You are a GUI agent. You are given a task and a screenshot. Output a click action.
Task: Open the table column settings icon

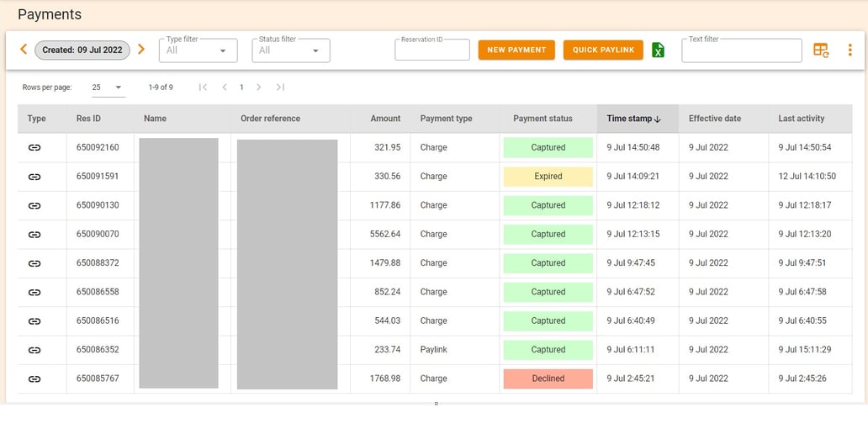(821, 50)
